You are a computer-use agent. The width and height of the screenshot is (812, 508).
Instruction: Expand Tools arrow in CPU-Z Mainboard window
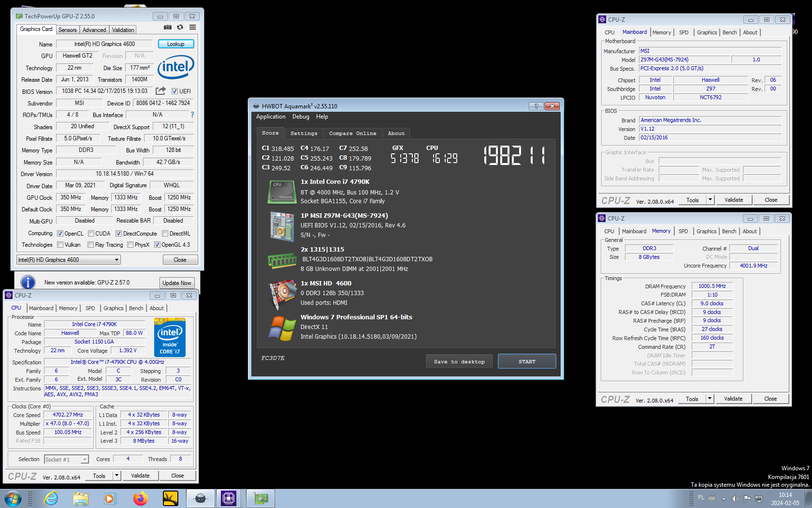[x=710, y=200]
